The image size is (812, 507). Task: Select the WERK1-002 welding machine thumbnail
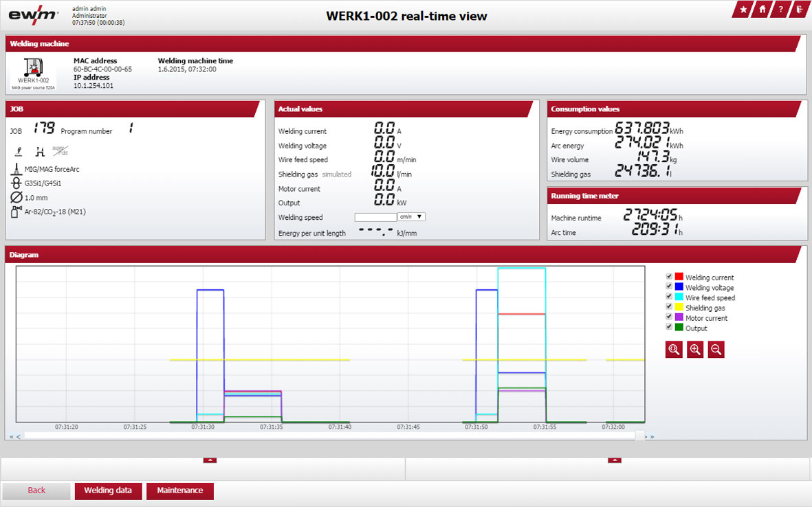[34, 73]
